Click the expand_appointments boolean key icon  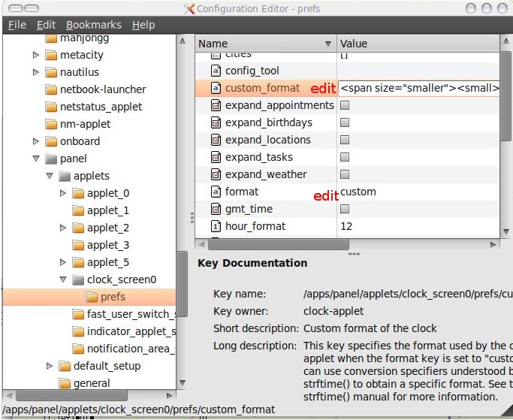point(216,105)
